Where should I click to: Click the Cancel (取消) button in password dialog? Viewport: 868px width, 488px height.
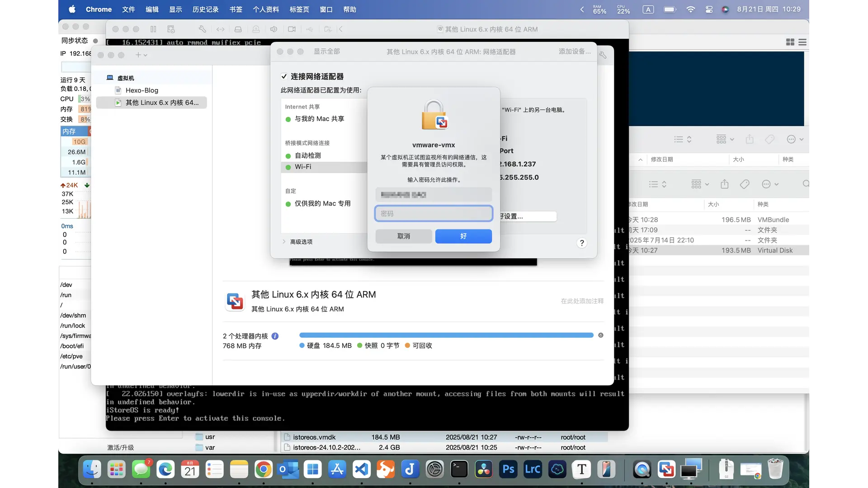tap(404, 236)
